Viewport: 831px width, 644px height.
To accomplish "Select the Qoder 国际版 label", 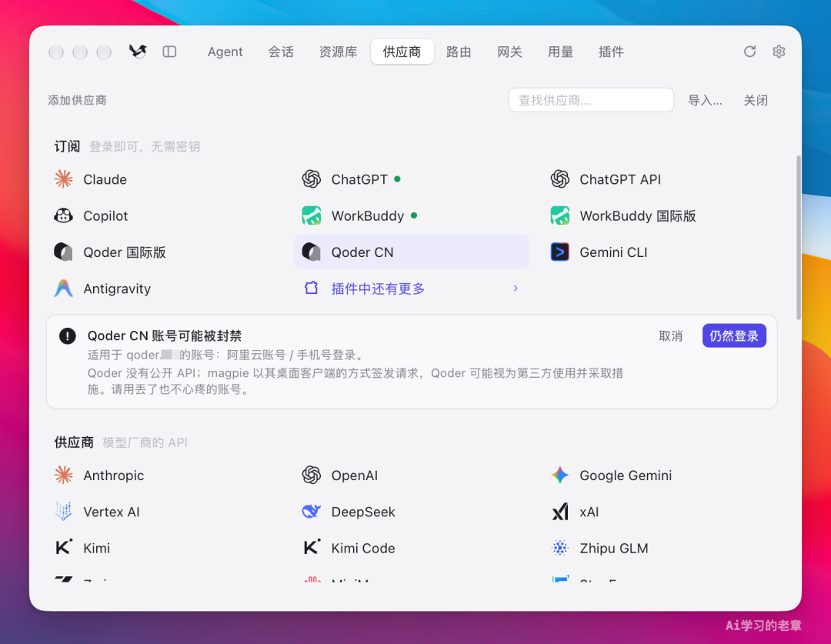I will tap(125, 252).
